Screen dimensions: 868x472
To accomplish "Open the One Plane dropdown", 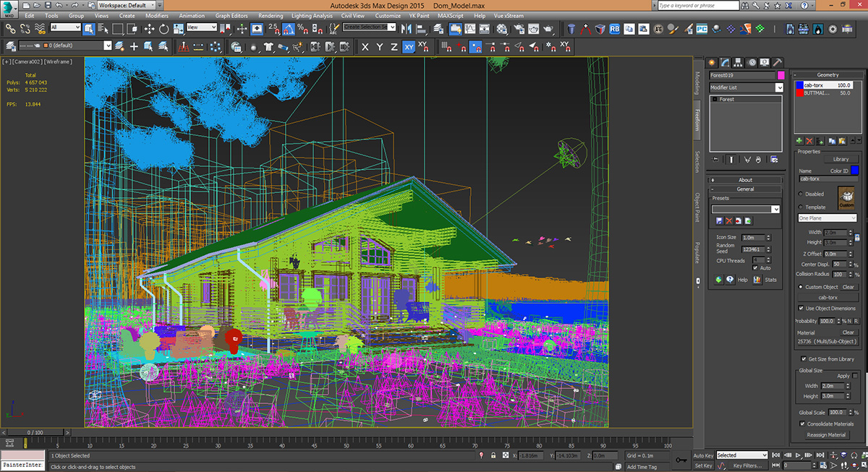I will pos(827,218).
